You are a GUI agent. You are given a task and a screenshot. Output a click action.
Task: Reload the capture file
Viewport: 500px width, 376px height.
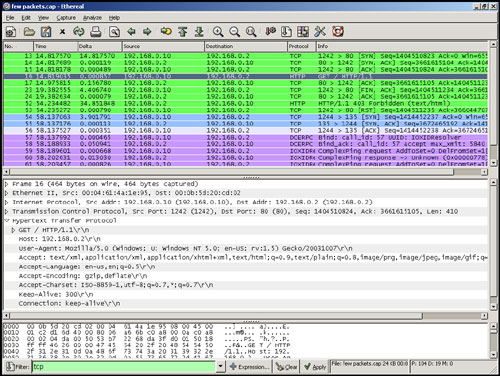(x=79, y=32)
